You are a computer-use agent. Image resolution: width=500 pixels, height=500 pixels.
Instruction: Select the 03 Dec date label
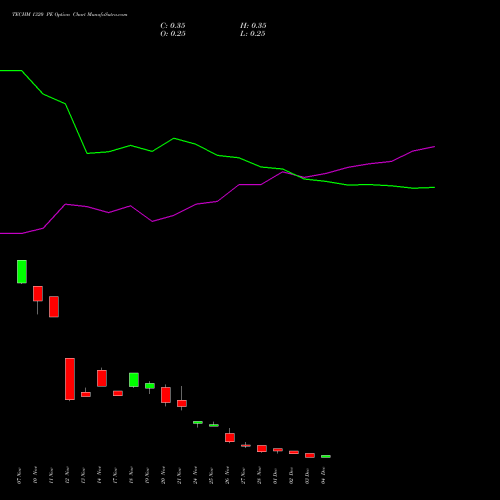click(x=307, y=476)
